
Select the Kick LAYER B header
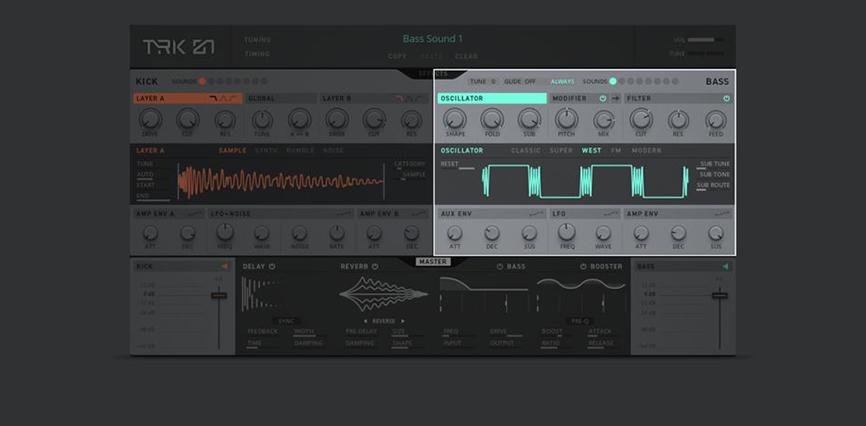(x=375, y=98)
